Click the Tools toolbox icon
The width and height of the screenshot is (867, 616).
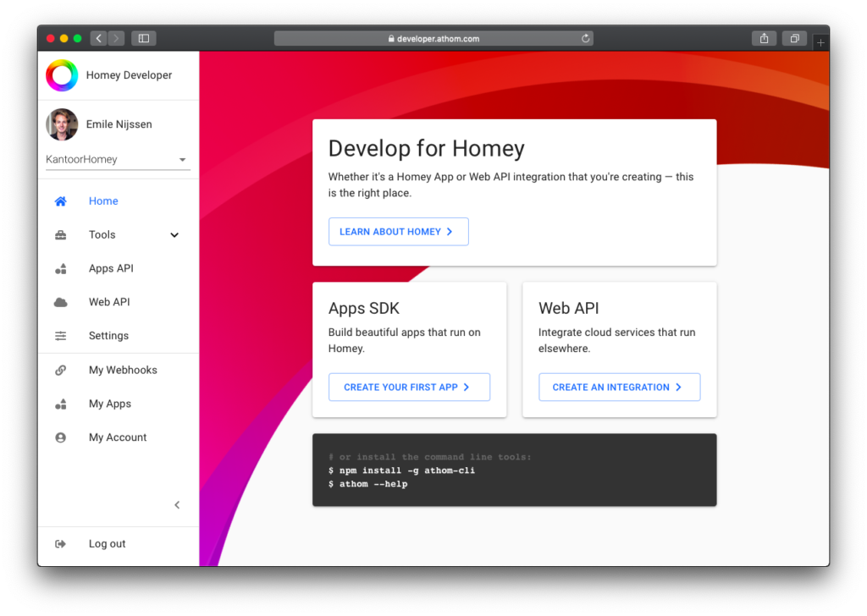pos(61,235)
